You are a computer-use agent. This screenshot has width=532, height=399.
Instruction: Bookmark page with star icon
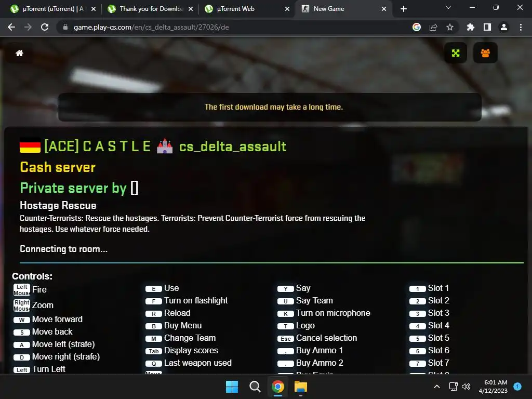450,27
